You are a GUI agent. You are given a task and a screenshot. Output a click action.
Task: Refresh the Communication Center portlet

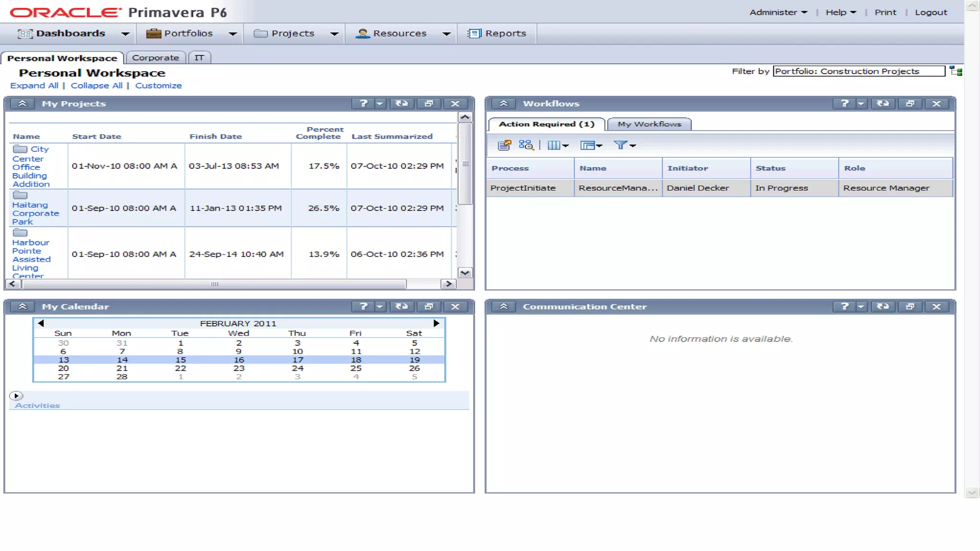pos(883,307)
